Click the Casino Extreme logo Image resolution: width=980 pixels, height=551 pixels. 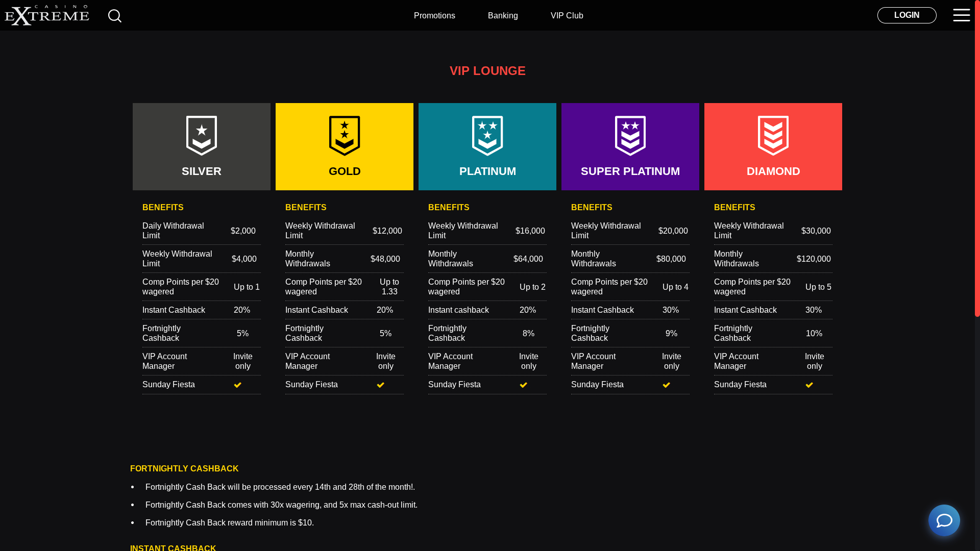tap(47, 14)
